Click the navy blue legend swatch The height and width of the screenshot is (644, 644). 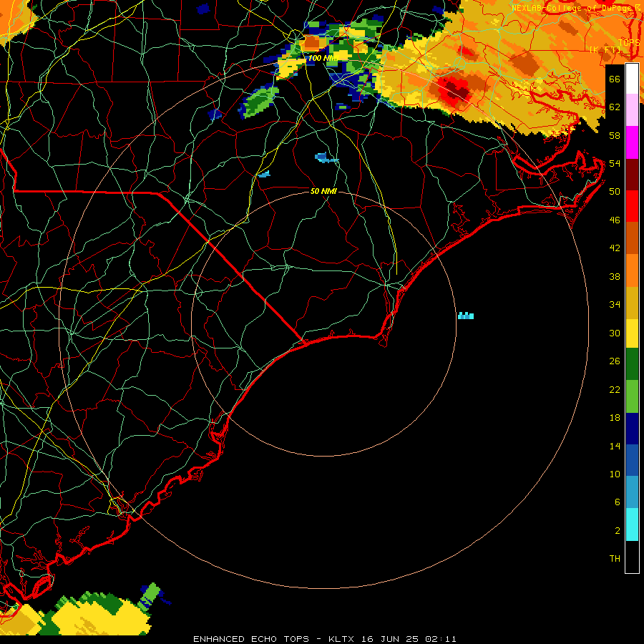pos(632,429)
